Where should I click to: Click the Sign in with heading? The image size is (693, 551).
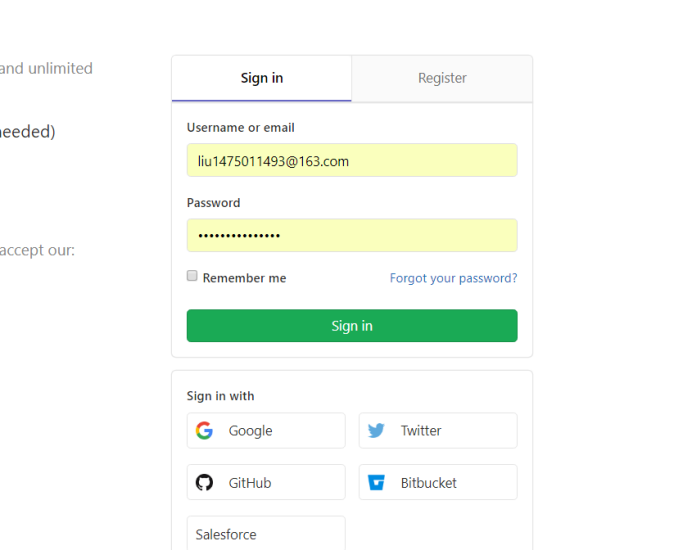click(x=220, y=396)
